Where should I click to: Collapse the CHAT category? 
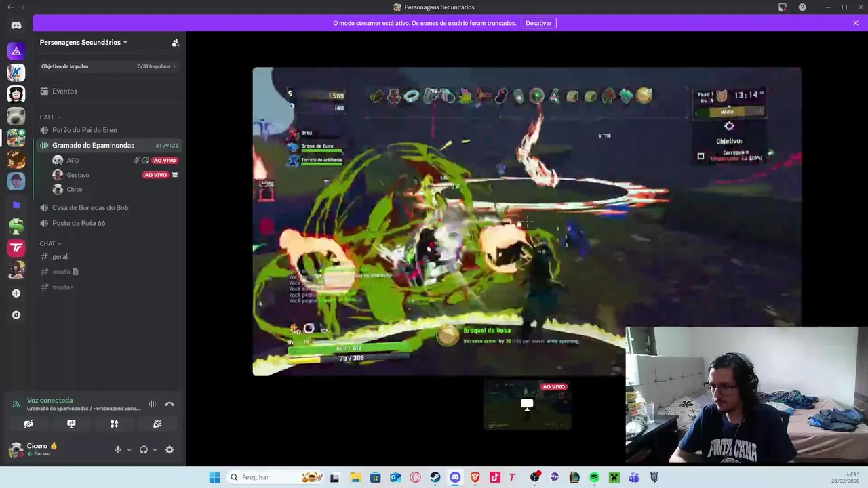51,243
